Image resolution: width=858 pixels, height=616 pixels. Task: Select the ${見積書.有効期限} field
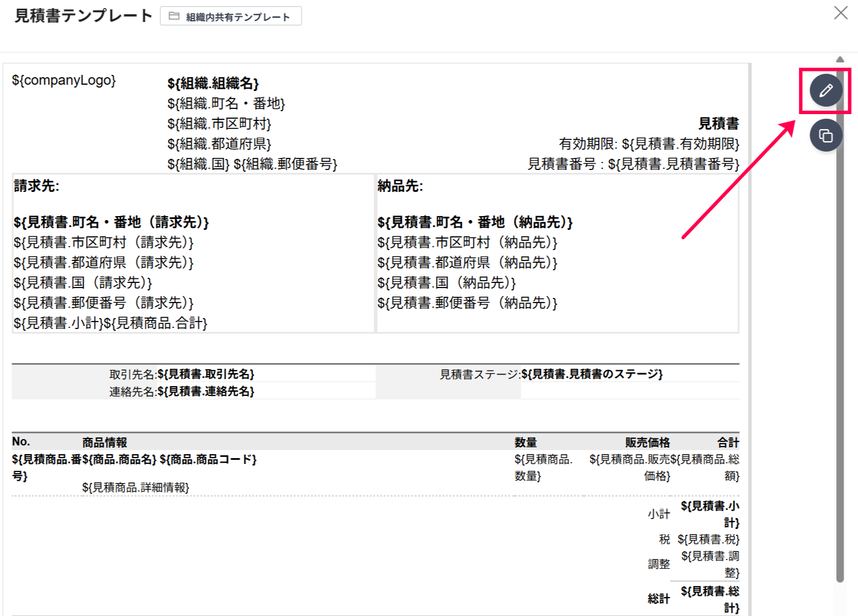point(680,143)
